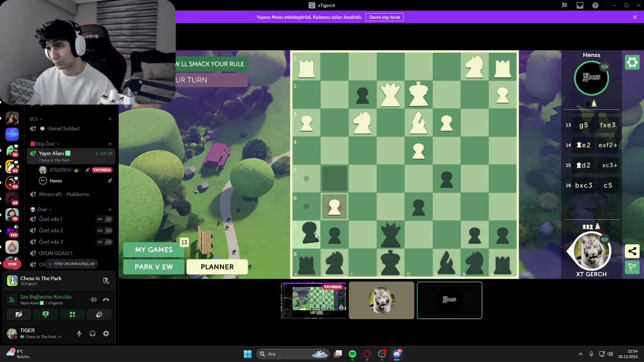Open the volume icon in system tray
644x362 pixels.
pyautogui.click(x=610, y=354)
